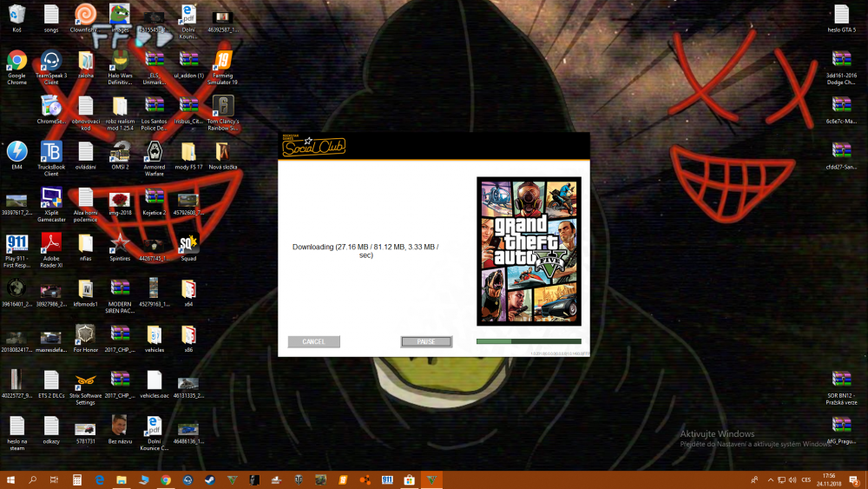Open the OMSI 2 desktop shortcut

pyautogui.click(x=120, y=155)
